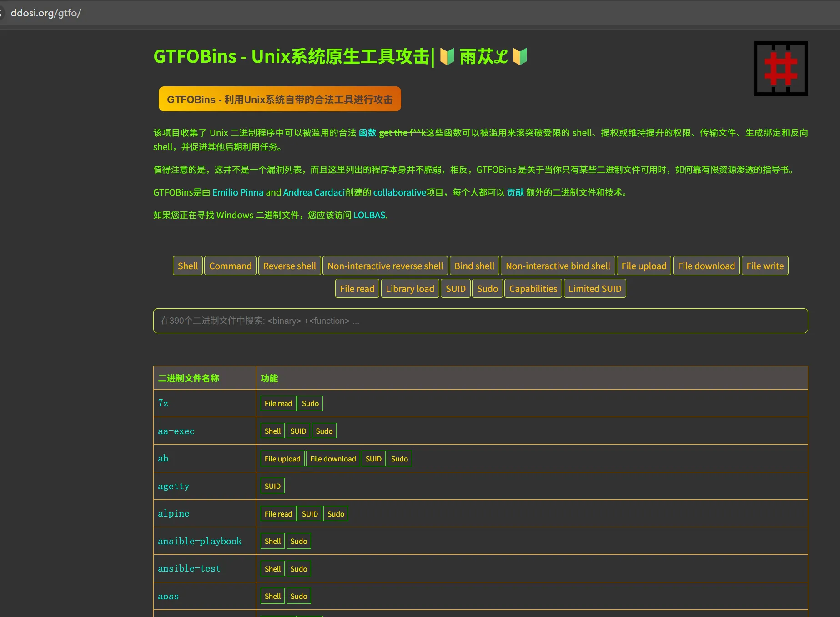Click the 函数 link in description

[x=367, y=133]
